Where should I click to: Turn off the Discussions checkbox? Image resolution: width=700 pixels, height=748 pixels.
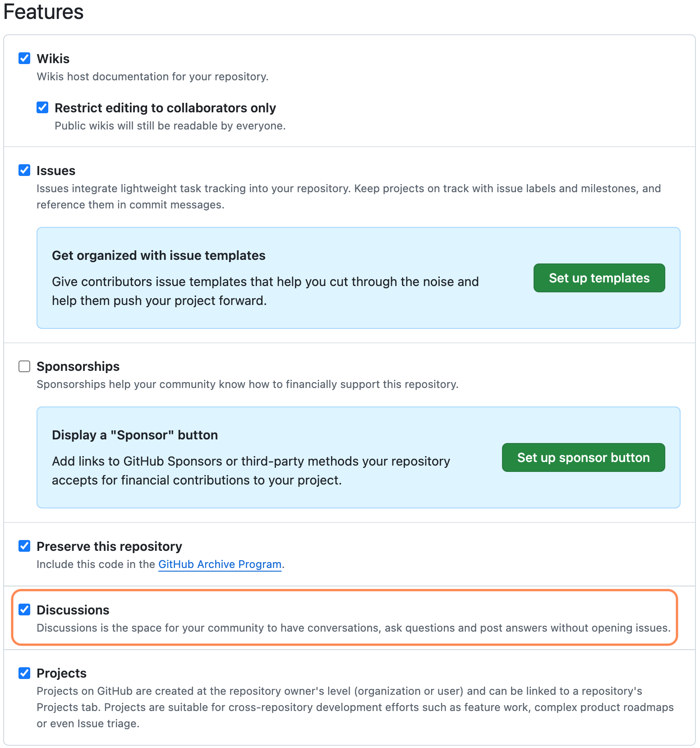[24, 609]
